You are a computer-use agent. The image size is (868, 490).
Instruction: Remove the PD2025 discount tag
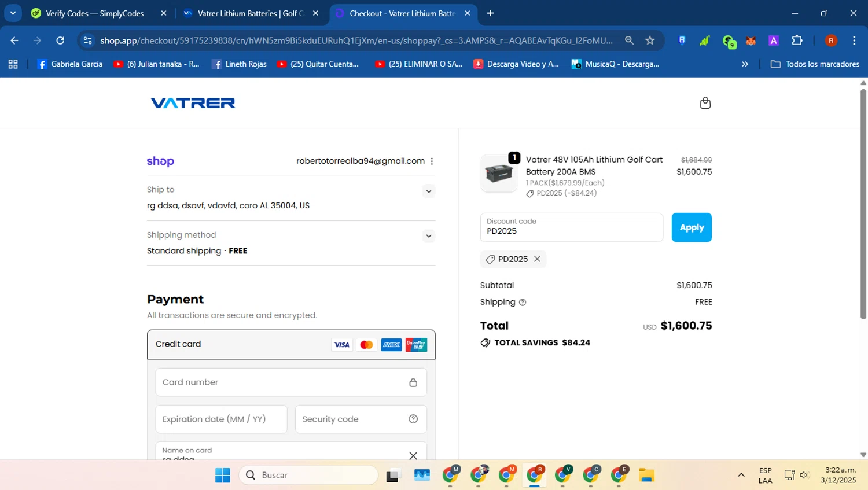point(537,259)
